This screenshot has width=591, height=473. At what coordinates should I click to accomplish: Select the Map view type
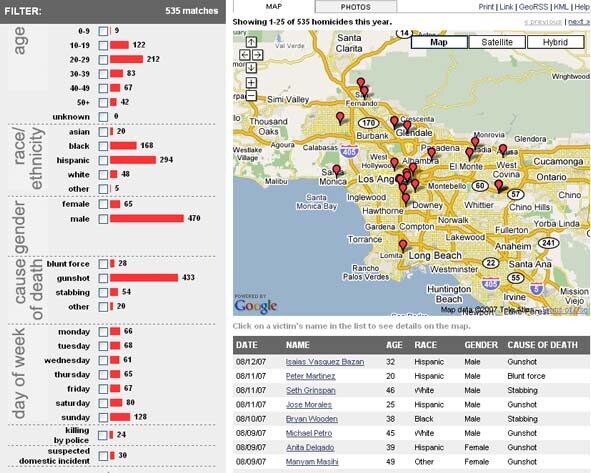pos(439,42)
